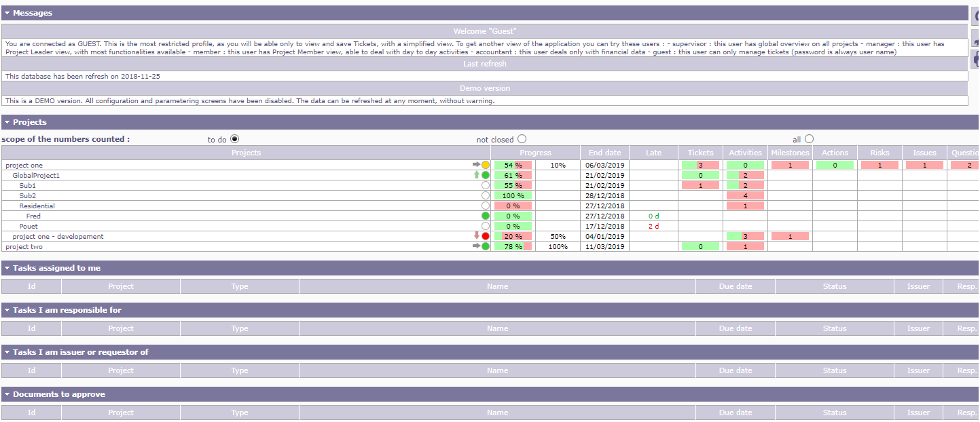Click the Tickets column header in Projects

[700, 153]
